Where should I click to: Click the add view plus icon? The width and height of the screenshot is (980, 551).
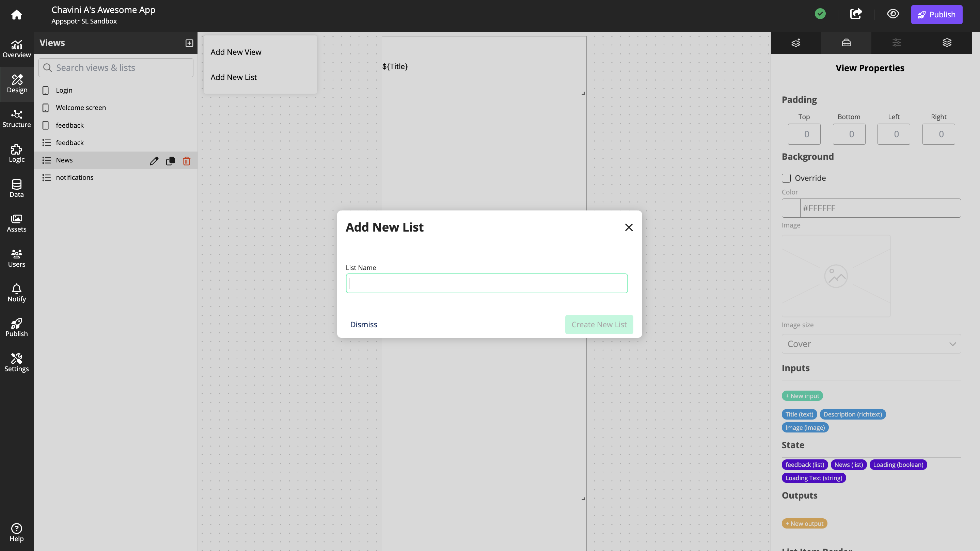(189, 43)
